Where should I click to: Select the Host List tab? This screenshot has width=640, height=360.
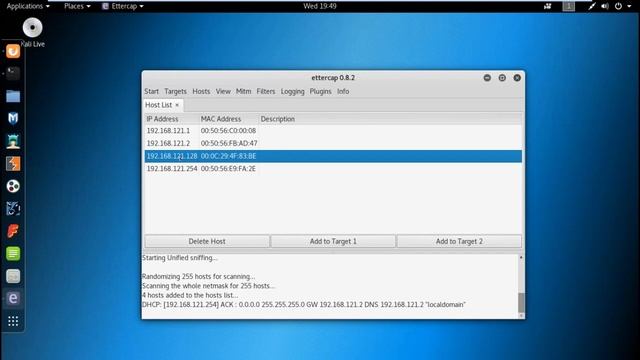click(x=158, y=105)
